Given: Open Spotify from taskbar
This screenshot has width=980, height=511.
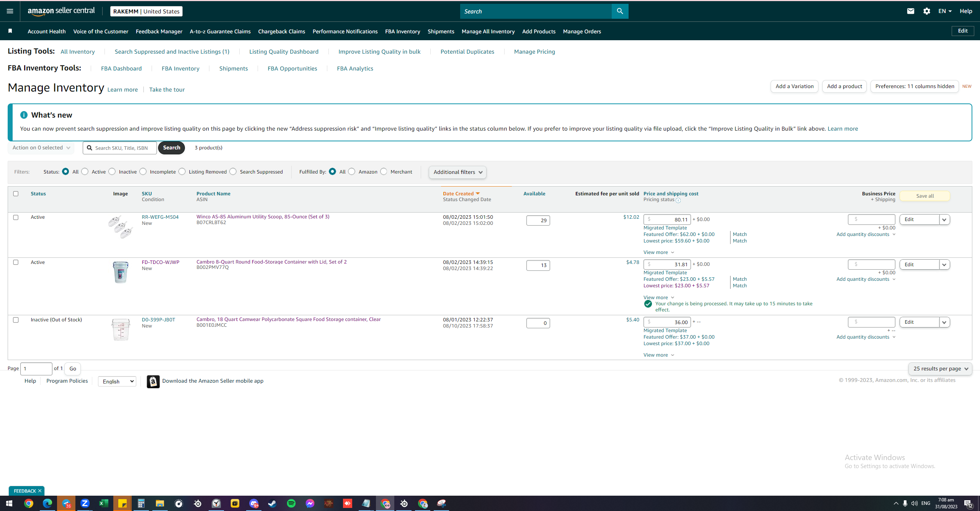Looking at the screenshot, I should [291, 503].
